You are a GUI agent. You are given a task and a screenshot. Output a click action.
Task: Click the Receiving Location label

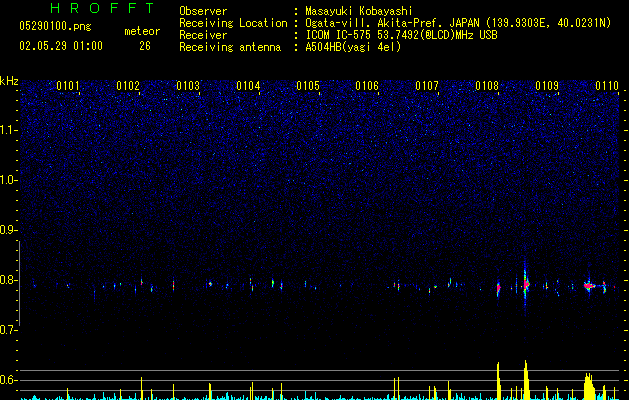233,23
